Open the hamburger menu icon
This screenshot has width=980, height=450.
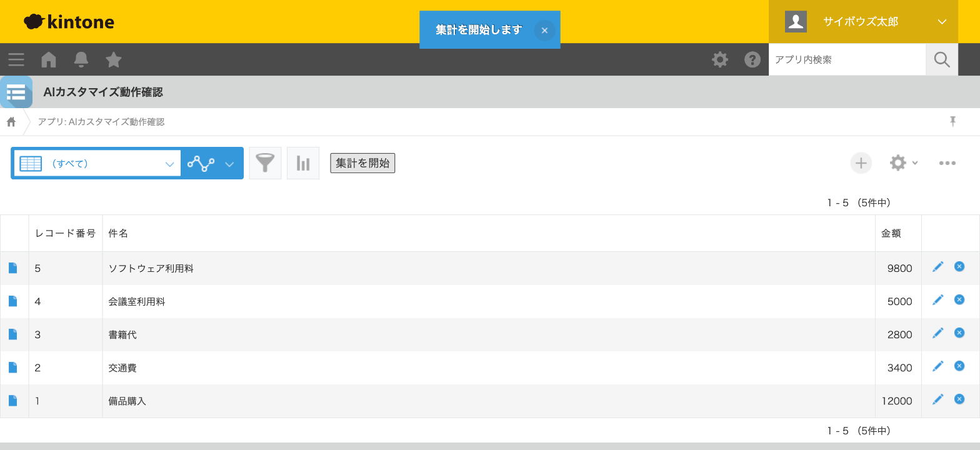pyautogui.click(x=16, y=60)
